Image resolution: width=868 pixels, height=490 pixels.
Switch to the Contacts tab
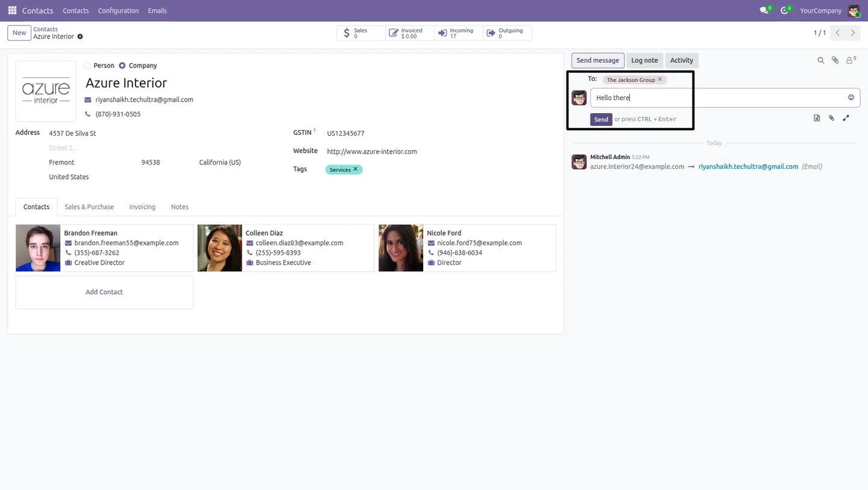36,207
